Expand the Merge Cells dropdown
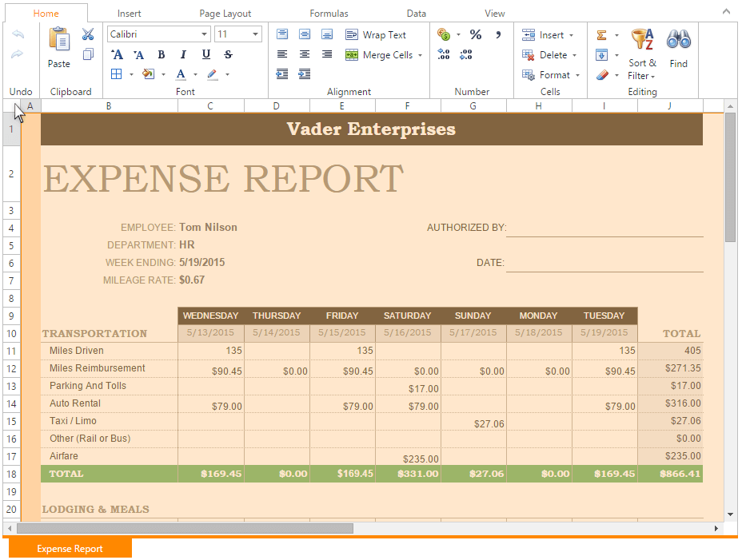The height and width of the screenshot is (560, 742). click(x=420, y=55)
